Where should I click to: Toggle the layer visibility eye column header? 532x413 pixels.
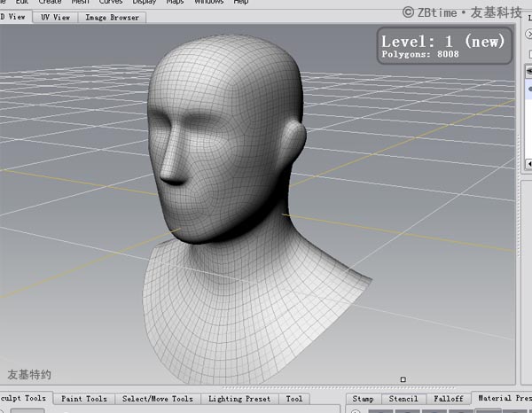(x=529, y=71)
